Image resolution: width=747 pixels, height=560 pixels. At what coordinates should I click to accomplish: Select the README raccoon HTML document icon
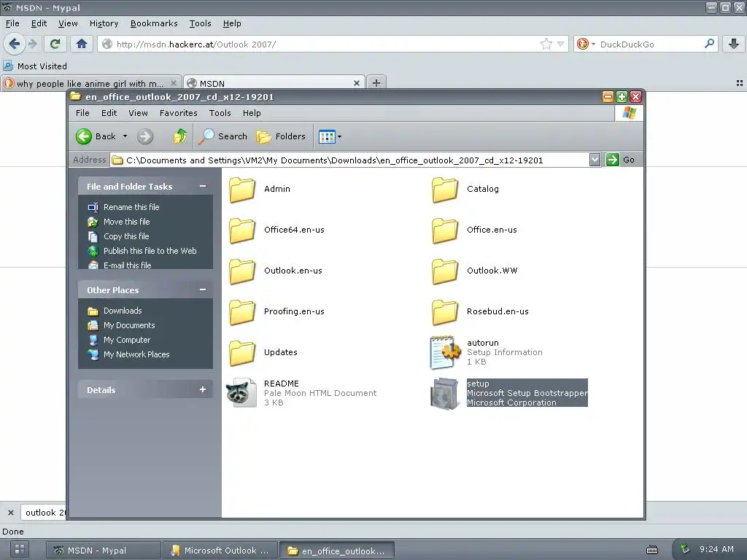pyautogui.click(x=241, y=393)
